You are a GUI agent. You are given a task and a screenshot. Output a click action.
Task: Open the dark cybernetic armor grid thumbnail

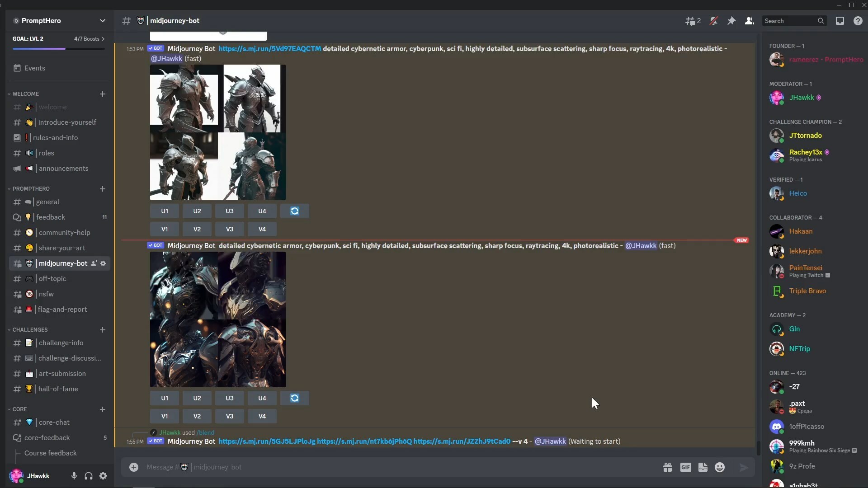(218, 319)
